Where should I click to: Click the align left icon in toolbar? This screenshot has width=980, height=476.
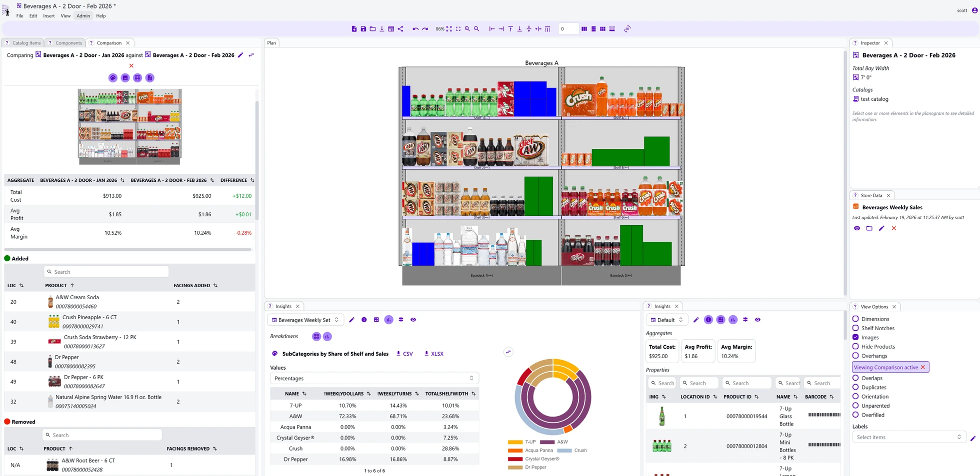point(492,29)
